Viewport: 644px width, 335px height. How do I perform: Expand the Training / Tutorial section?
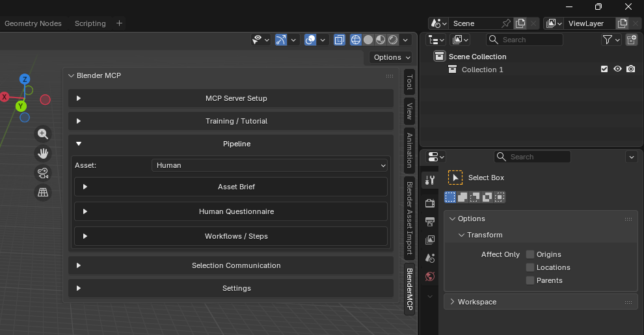(x=231, y=121)
